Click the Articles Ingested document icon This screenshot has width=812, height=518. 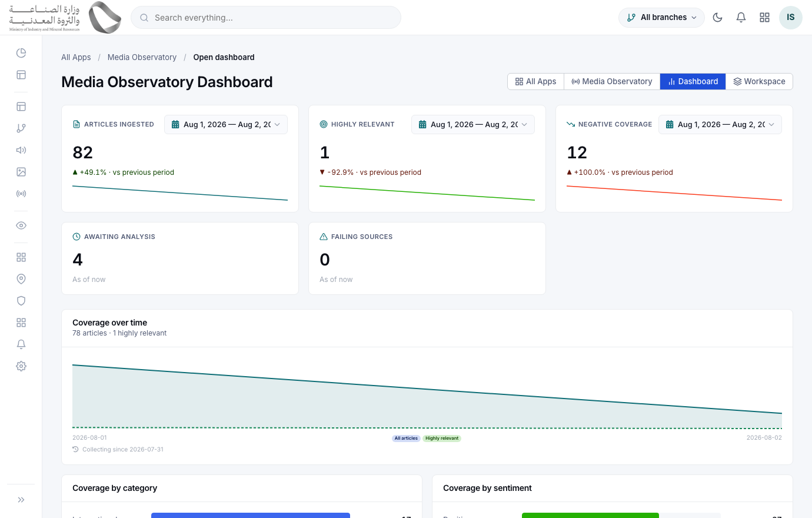[76, 124]
